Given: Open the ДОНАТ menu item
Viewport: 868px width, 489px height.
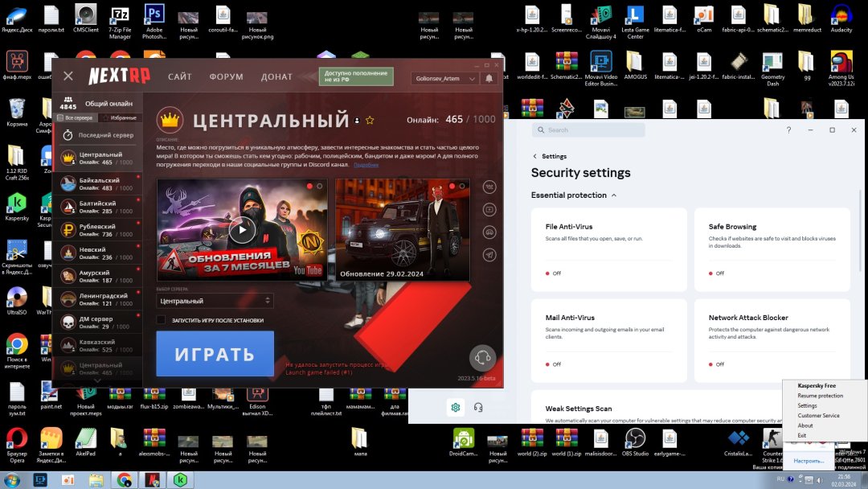Looking at the screenshot, I should click(276, 77).
